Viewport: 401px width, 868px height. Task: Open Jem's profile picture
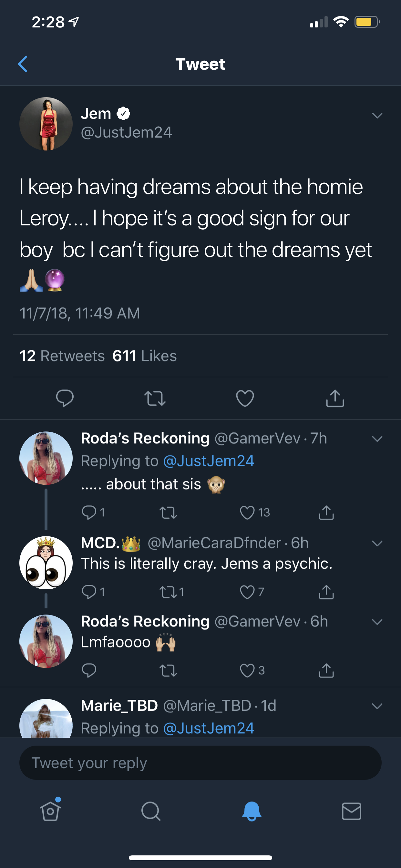46,124
